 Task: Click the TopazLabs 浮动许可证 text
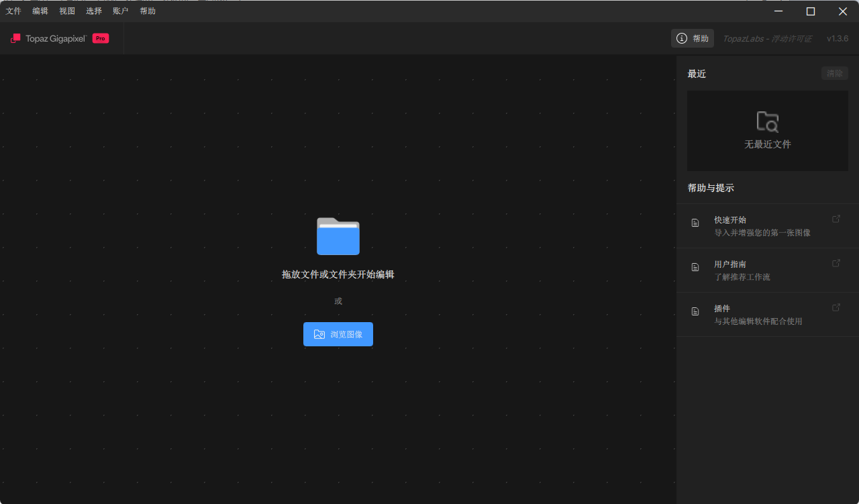pos(767,38)
